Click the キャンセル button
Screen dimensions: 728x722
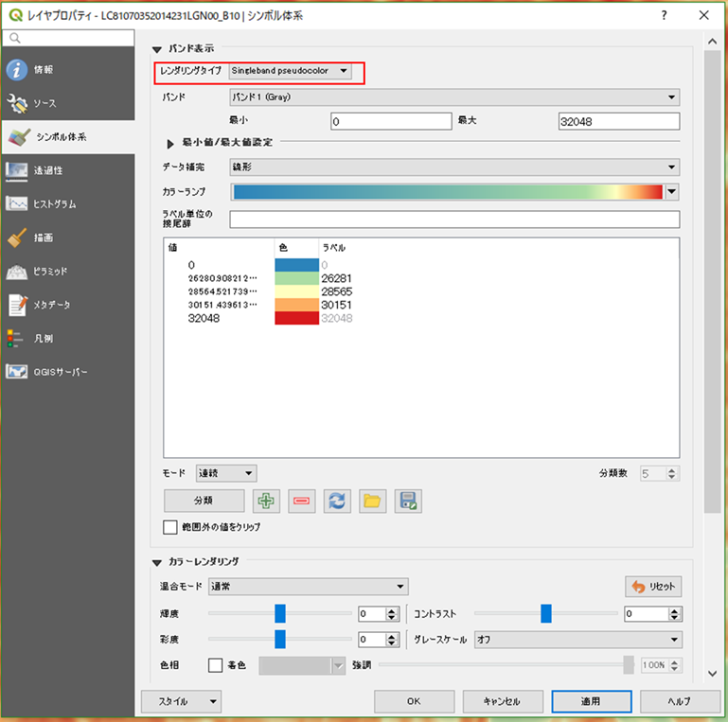(x=503, y=701)
